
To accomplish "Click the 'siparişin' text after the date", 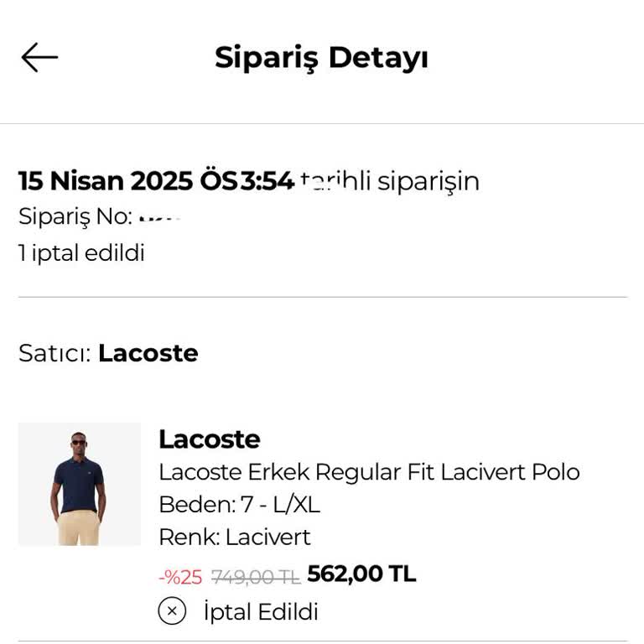I will click(428, 181).
